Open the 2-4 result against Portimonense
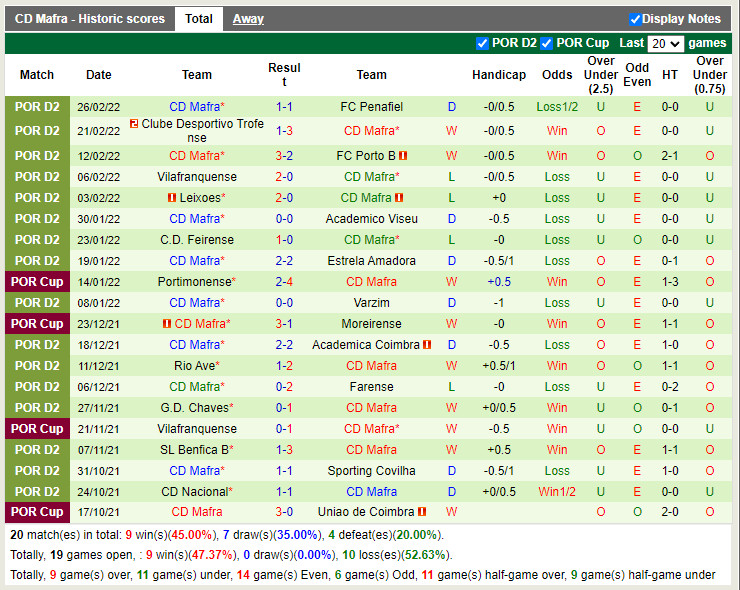Screen dimensions: 740x590 coord(284,282)
